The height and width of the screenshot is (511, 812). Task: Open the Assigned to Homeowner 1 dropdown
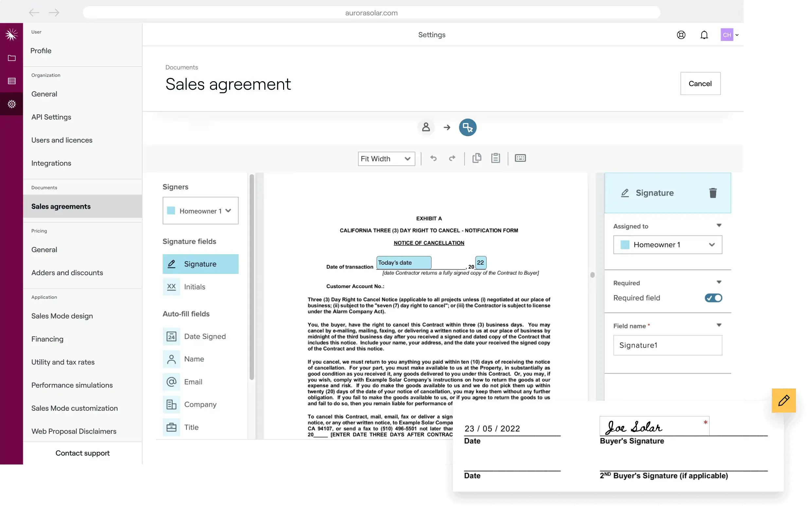[667, 245]
